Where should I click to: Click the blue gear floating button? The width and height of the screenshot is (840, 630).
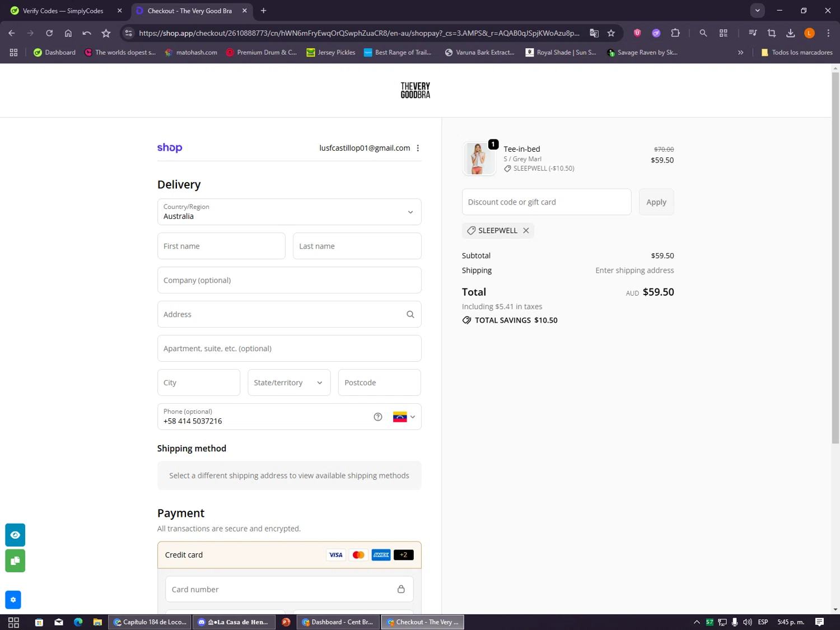pos(13,600)
